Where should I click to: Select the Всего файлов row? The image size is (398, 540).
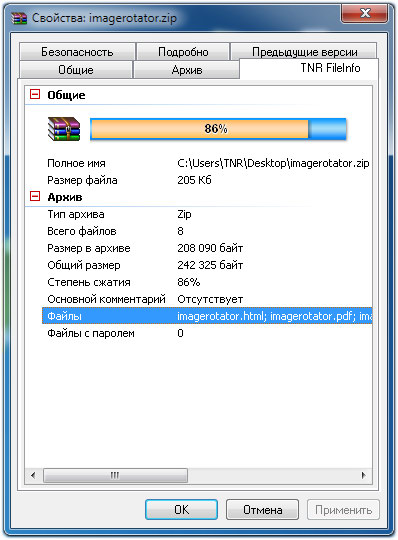tap(207, 231)
